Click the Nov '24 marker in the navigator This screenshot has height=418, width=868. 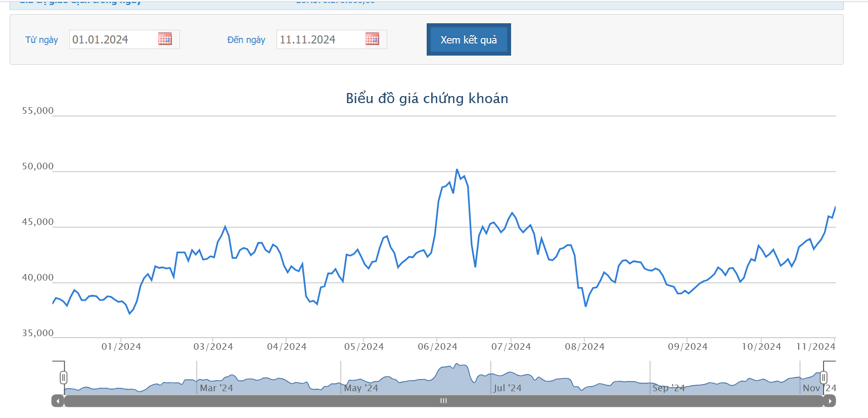pos(819,388)
